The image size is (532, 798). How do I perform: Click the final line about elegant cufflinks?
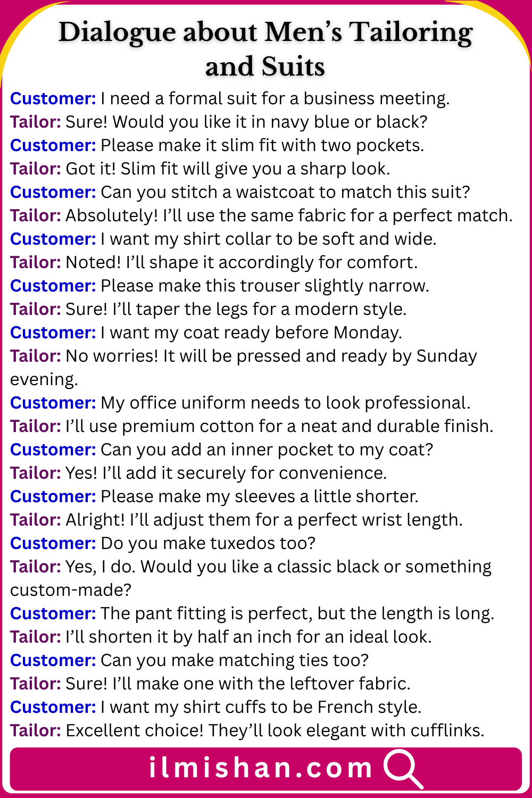(275, 730)
